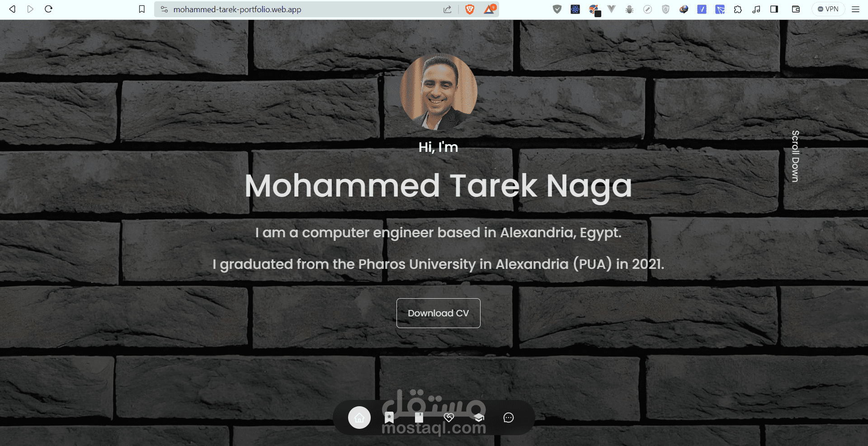Viewport: 868px width, 446px height.
Task: Open the Education section via the graduation cap icon
Action: click(x=478, y=418)
